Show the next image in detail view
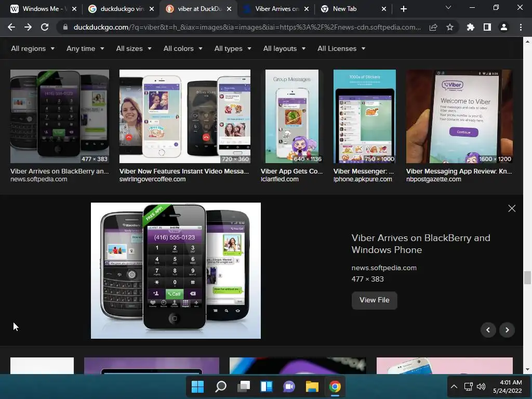The width and height of the screenshot is (532, 399). click(507, 330)
